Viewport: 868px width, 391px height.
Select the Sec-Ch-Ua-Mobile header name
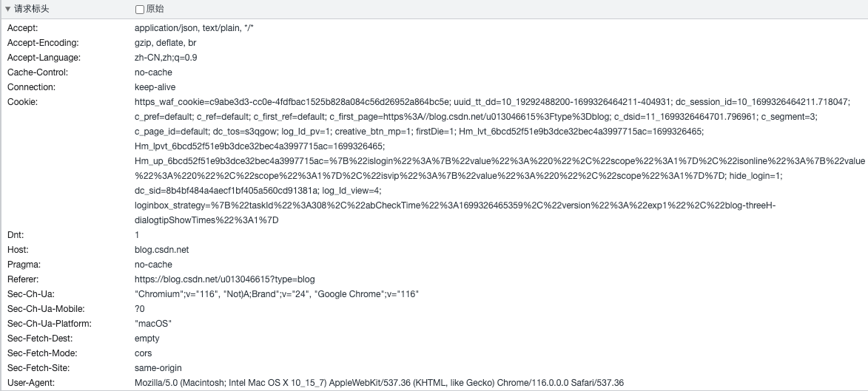pos(46,309)
